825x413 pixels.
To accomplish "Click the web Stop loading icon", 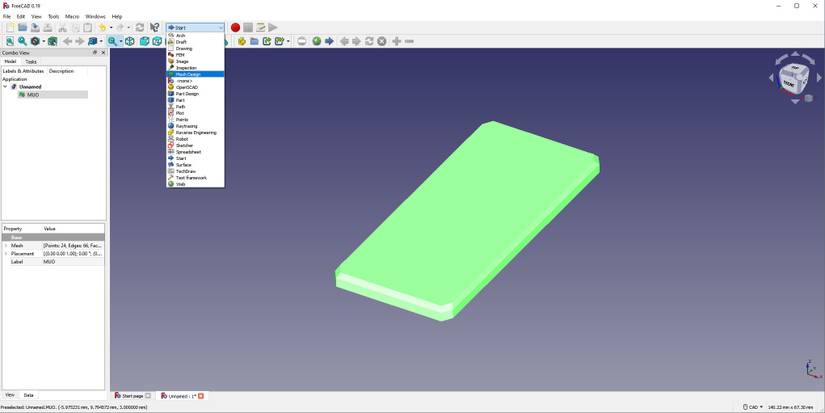I will coord(381,41).
